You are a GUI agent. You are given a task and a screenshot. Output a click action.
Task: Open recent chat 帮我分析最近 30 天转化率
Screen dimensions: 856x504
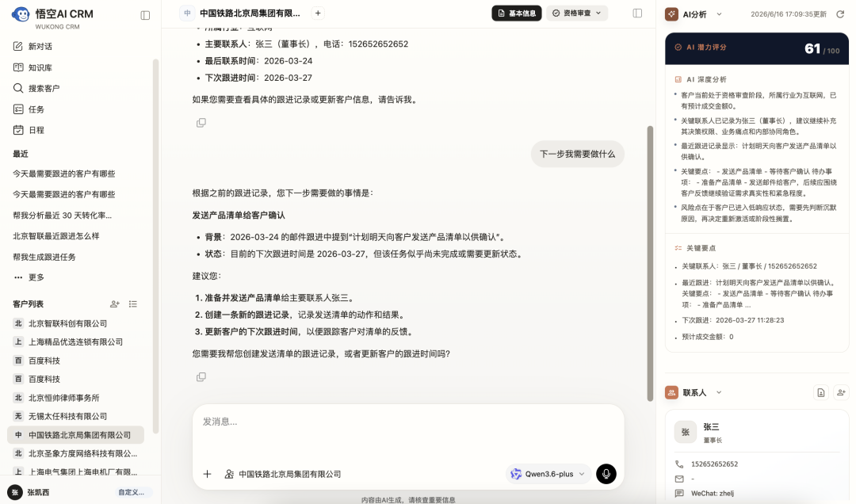[x=63, y=215]
